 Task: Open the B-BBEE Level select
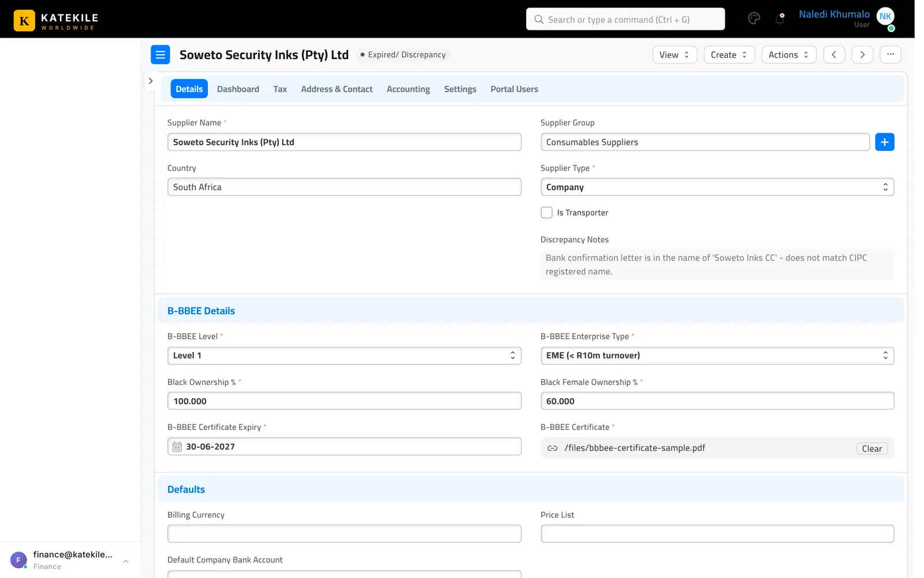344,355
